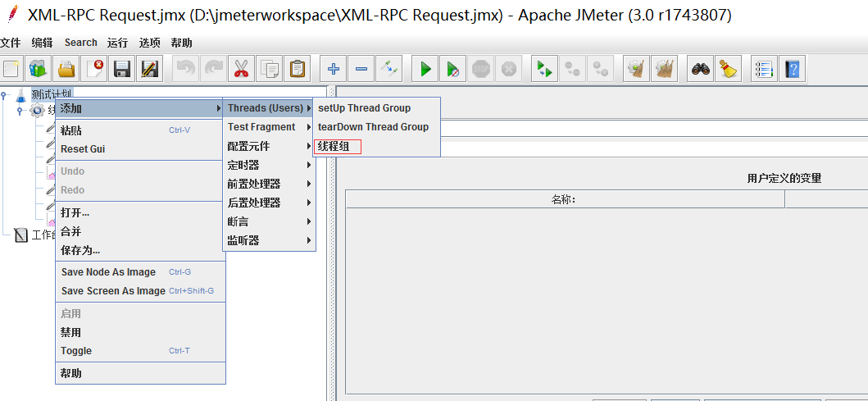Expand the 断言 submenu

[269, 221]
